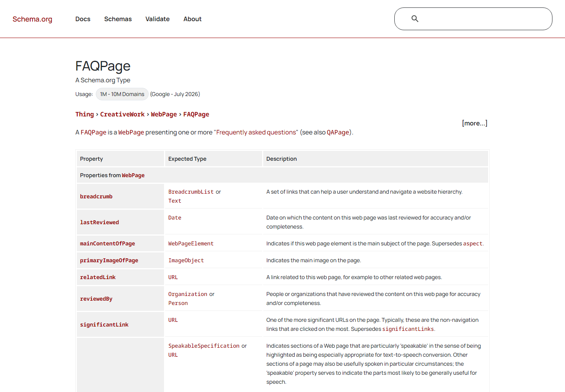Click the URL type in relatedLink row
Image resolution: width=565 pixels, height=392 pixels.
click(173, 277)
